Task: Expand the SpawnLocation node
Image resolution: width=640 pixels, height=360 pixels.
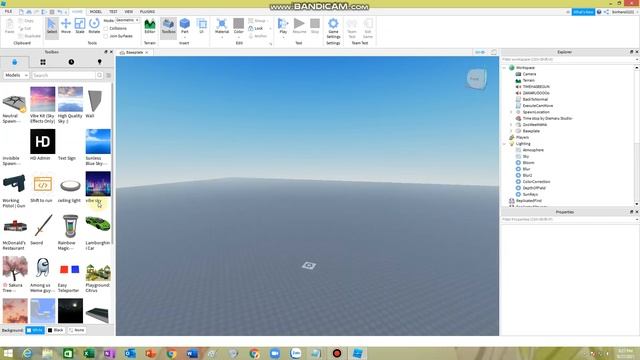Action: [x=511, y=112]
